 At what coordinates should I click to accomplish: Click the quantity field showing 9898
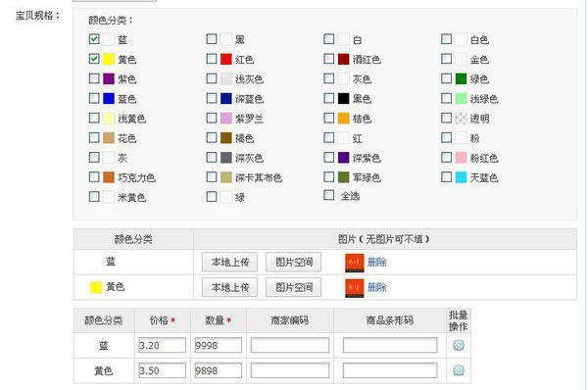[218, 370]
